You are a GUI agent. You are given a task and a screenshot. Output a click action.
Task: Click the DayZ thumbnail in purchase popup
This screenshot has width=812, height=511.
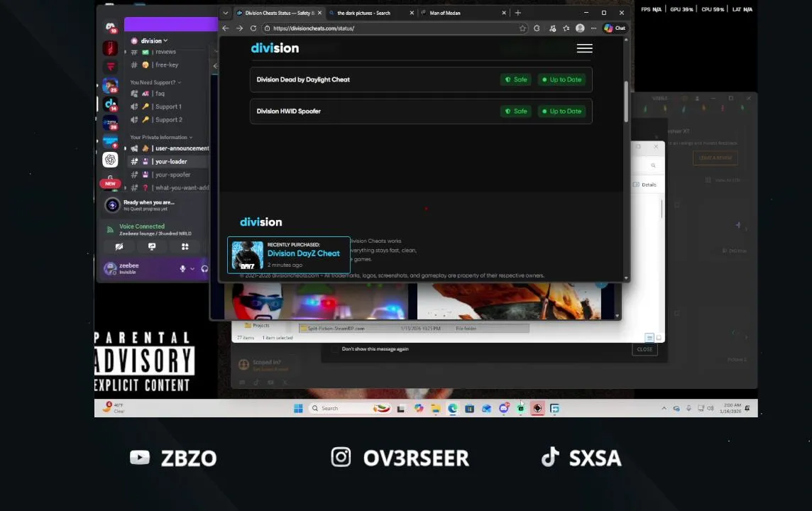pyautogui.click(x=248, y=255)
